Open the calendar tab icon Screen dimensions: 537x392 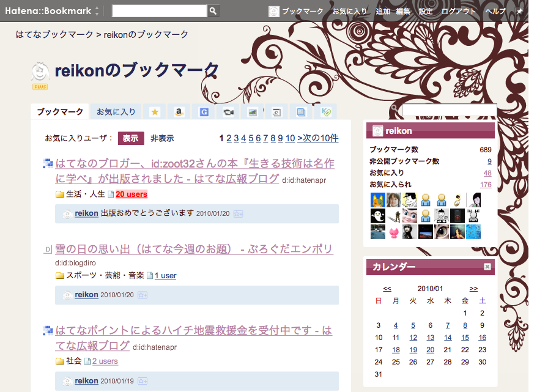(x=276, y=112)
